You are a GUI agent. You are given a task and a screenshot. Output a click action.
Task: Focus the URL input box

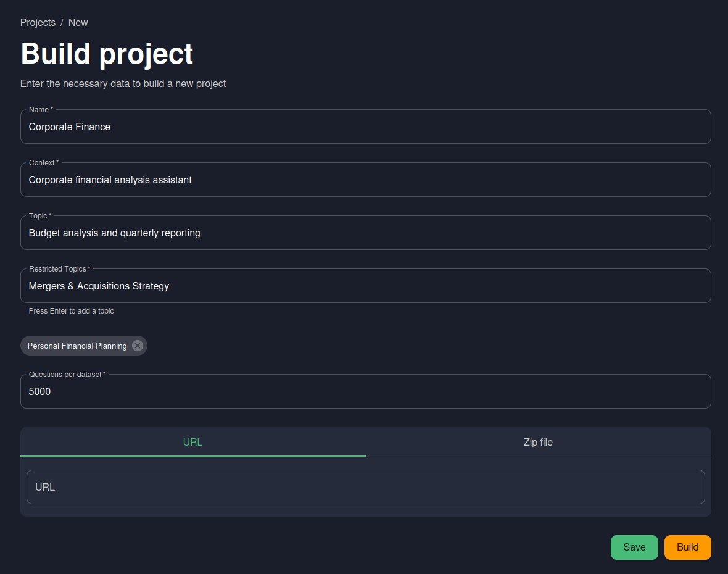[x=365, y=486]
